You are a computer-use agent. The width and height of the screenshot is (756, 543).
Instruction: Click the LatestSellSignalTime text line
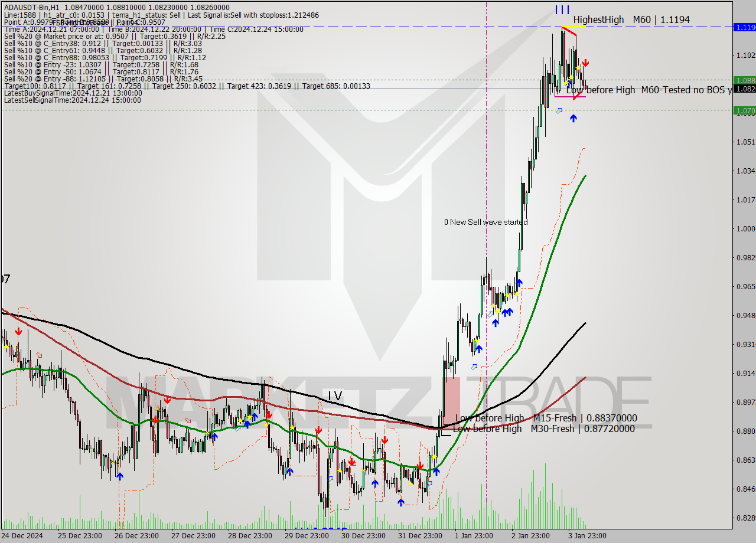pyautogui.click(x=73, y=100)
